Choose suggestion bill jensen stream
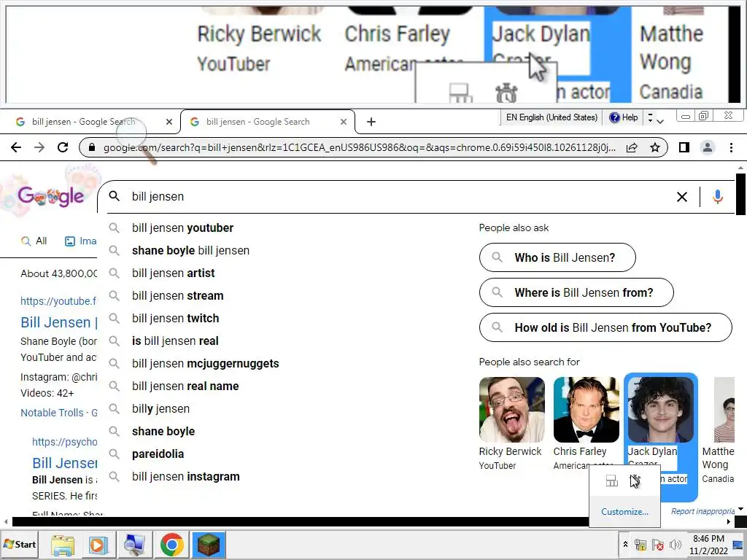 (178, 296)
